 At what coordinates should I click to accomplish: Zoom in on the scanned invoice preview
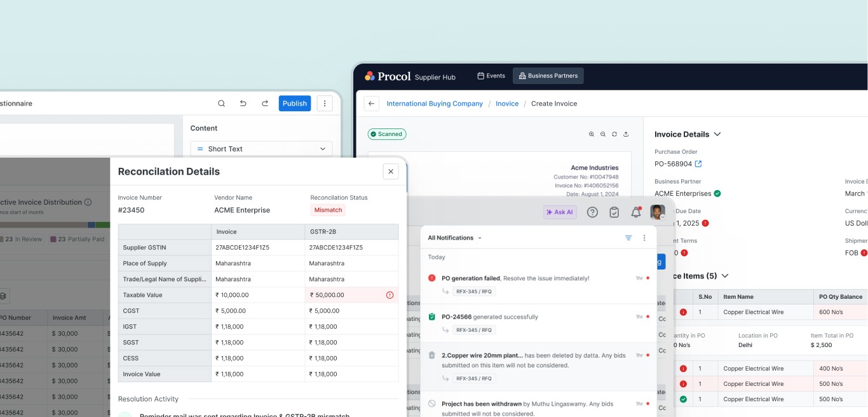pyautogui.click(x=592, y=134)
